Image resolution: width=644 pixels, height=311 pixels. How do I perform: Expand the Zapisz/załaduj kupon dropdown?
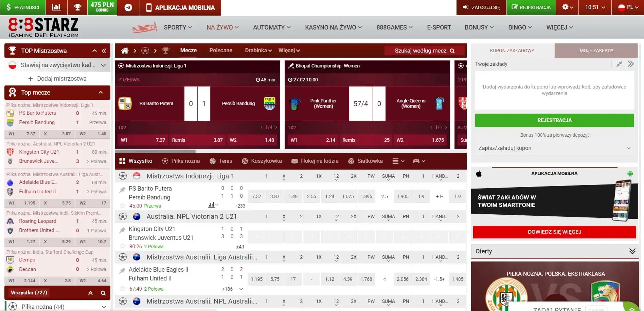554,148
